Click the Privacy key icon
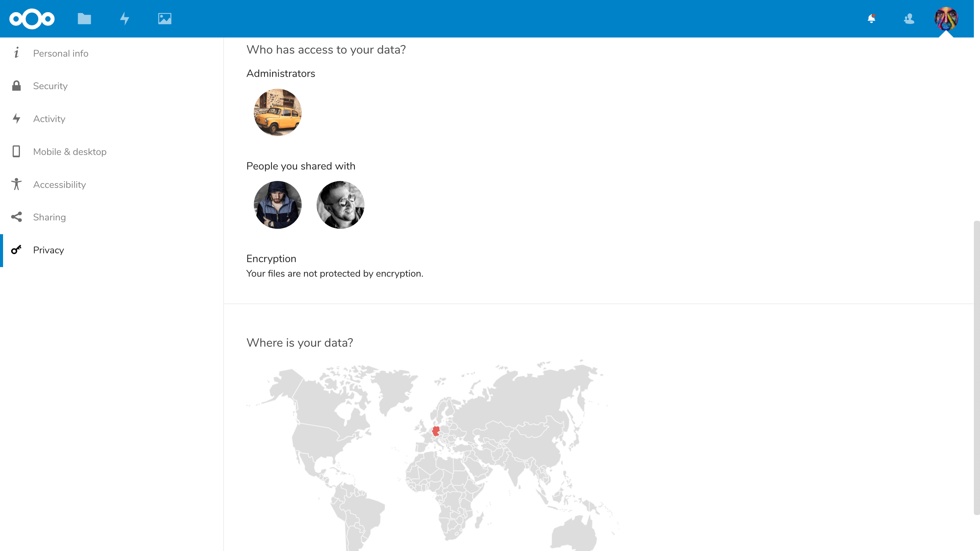Screen dimensions: 980x551 point(16,250)
